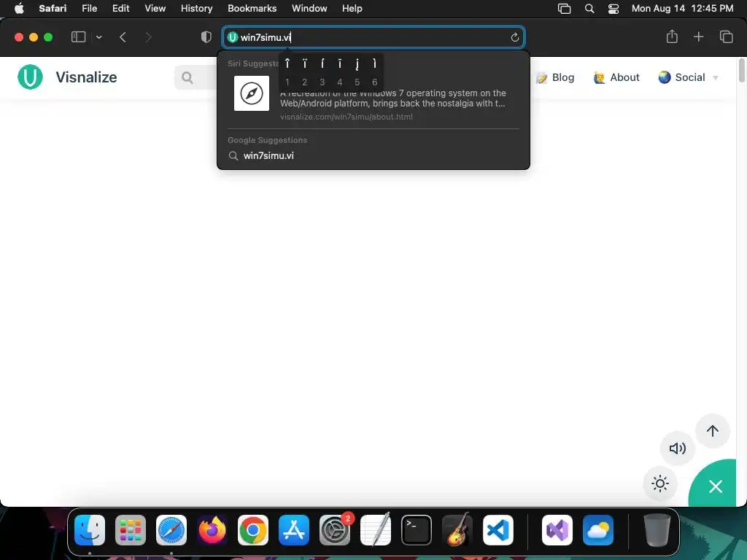Open the About page link
The image size is (747, 560).
point(616,77)
